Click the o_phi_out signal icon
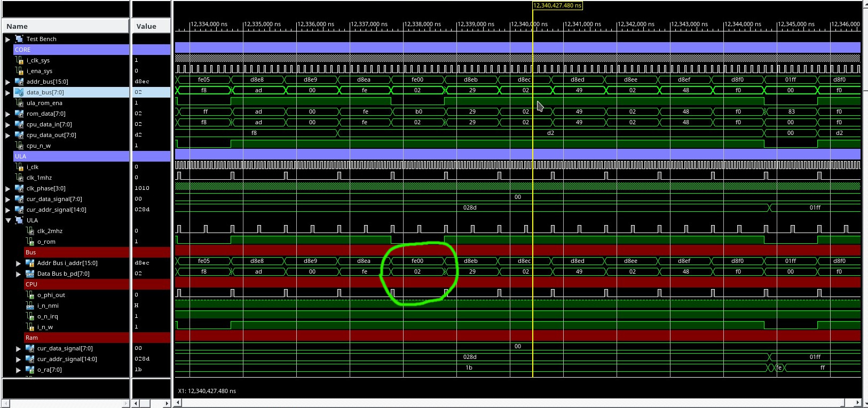 coord(30,295)
